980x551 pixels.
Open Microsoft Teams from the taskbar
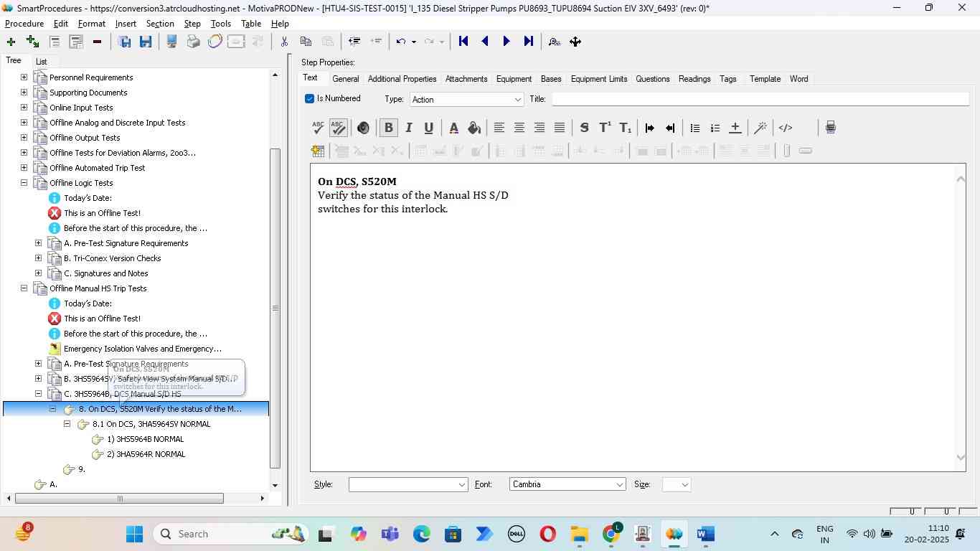click(x=390, y=534)
